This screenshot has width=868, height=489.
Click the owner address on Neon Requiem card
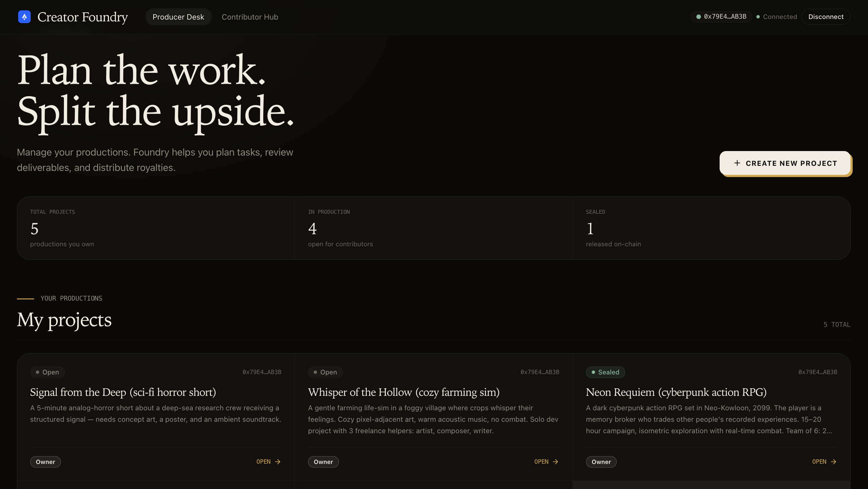[x=818, y=372]
